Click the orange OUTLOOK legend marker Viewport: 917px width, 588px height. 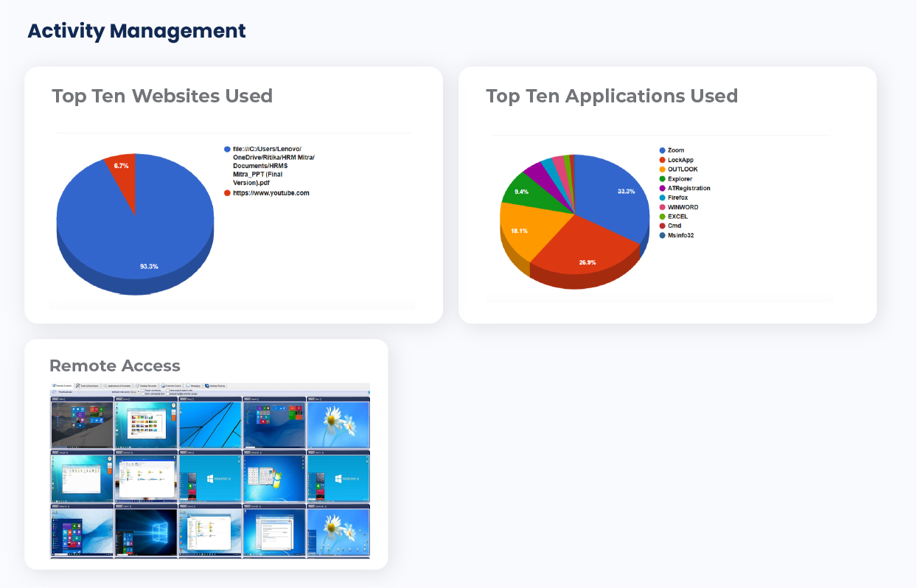663,169
